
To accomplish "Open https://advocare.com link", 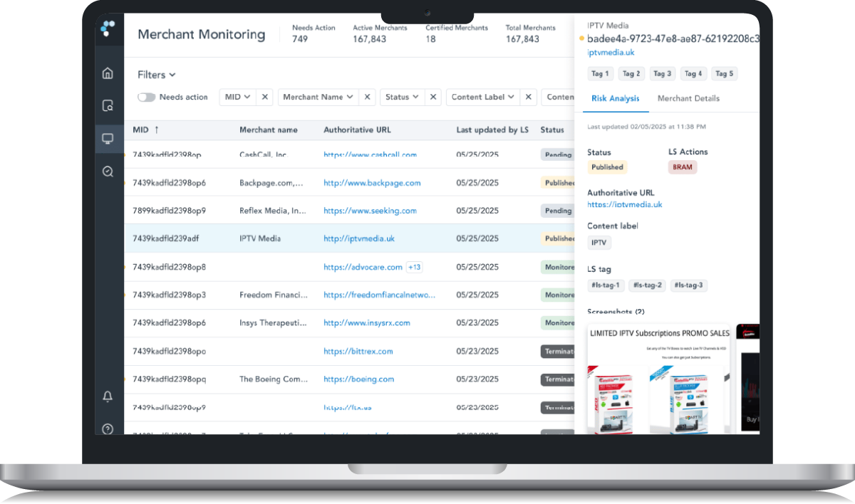I will point(363,267).
